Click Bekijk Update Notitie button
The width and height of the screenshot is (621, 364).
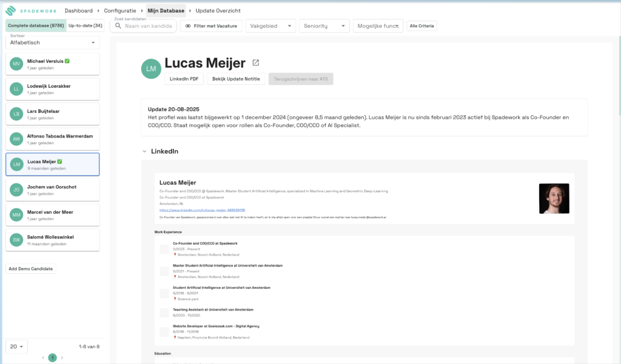236,79
